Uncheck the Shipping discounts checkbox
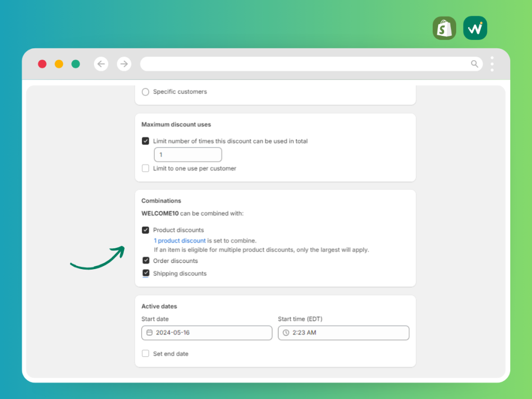Image resolution: width=532 pixels, height=399 pixels. (x=146, y=273)
